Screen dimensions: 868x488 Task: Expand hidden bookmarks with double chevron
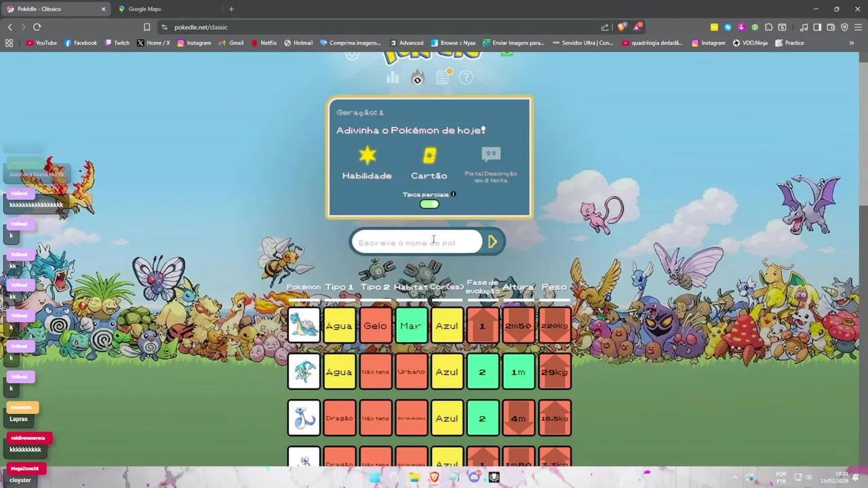point(852,43)
